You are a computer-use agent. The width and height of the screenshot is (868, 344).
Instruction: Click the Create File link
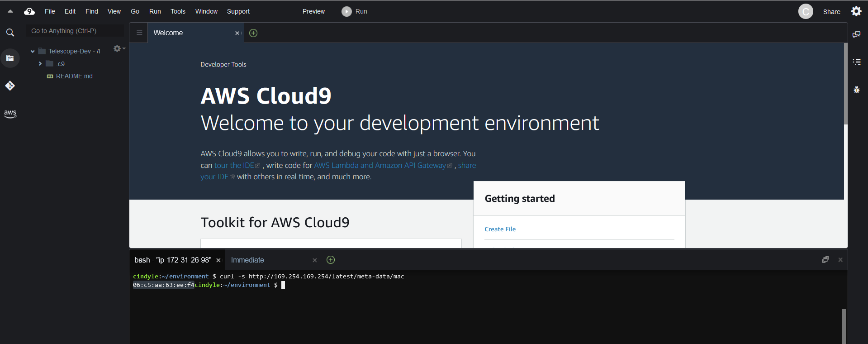coord(500,229)
